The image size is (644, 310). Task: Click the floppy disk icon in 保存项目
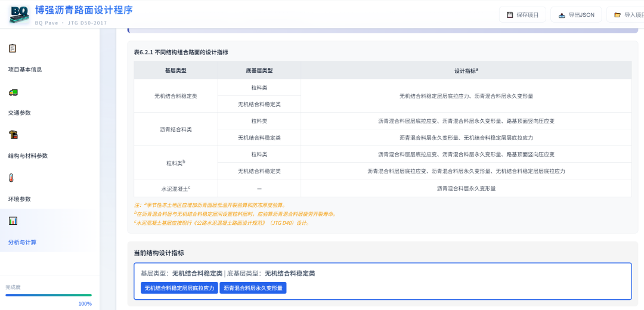pos(510,15)
